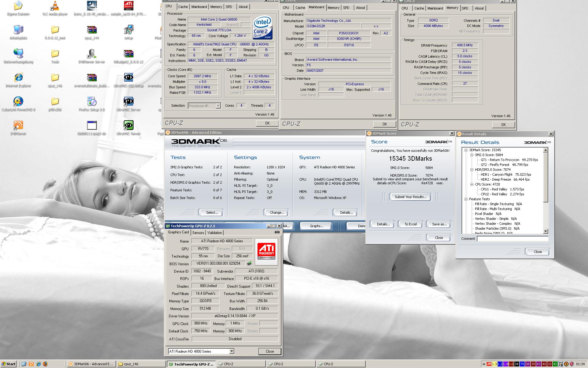
Task: Open the Validation tab in GPU-Z
Action: pos(215,233)
